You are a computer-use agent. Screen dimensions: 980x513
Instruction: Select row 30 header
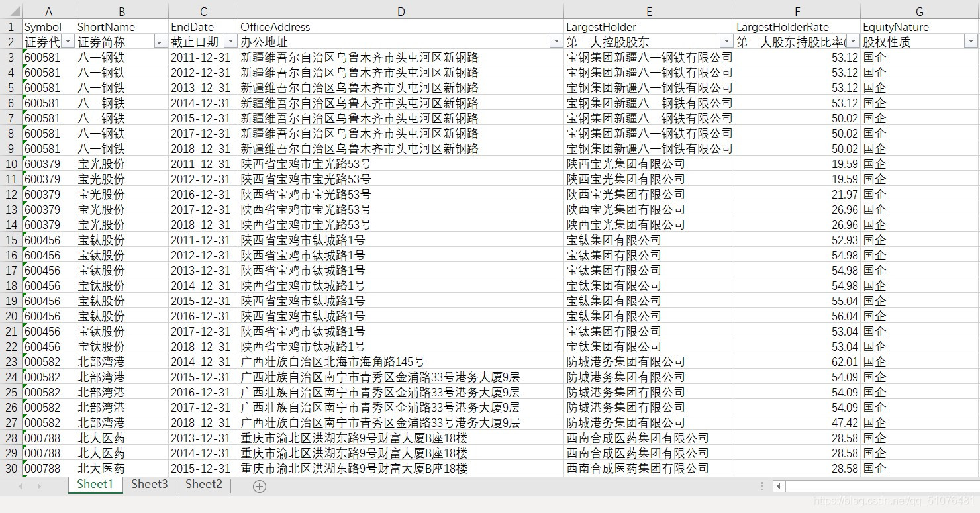click(x=11, y=468)
